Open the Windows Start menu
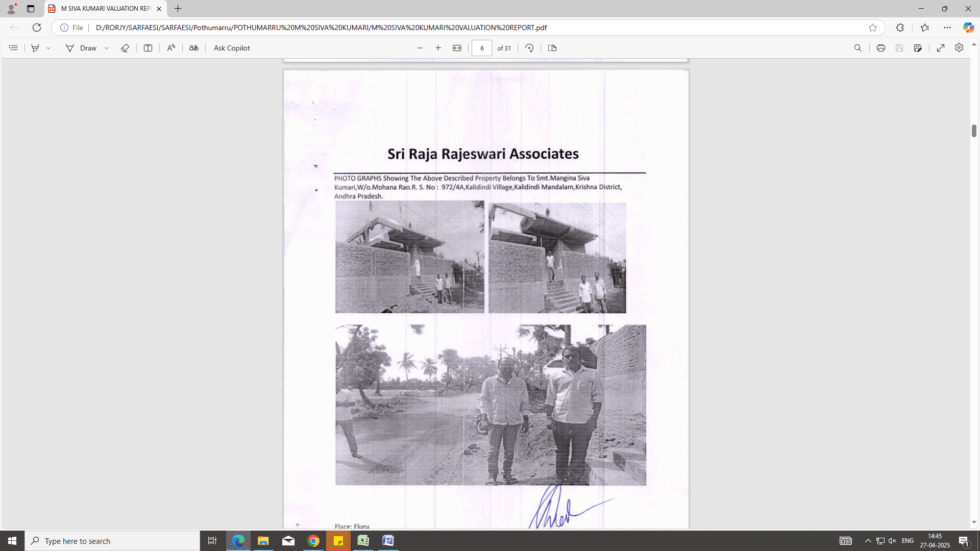Viewport: 980px width, 551px height. [12, 541]
